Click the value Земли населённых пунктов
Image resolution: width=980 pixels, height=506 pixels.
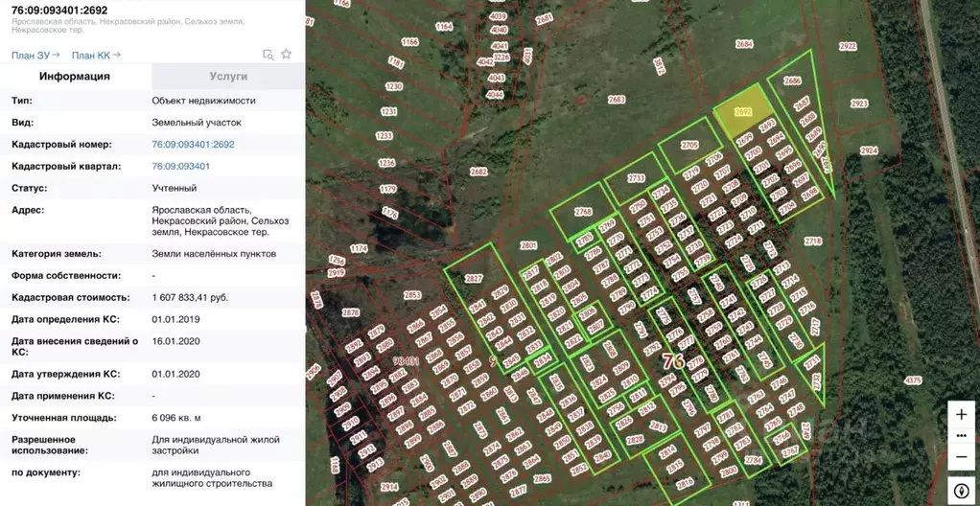(214, 254)
